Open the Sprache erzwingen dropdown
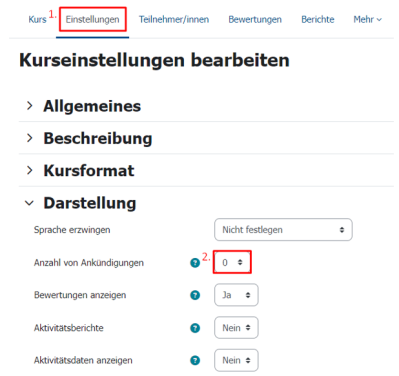399x376 pixels. pos(283,230)
